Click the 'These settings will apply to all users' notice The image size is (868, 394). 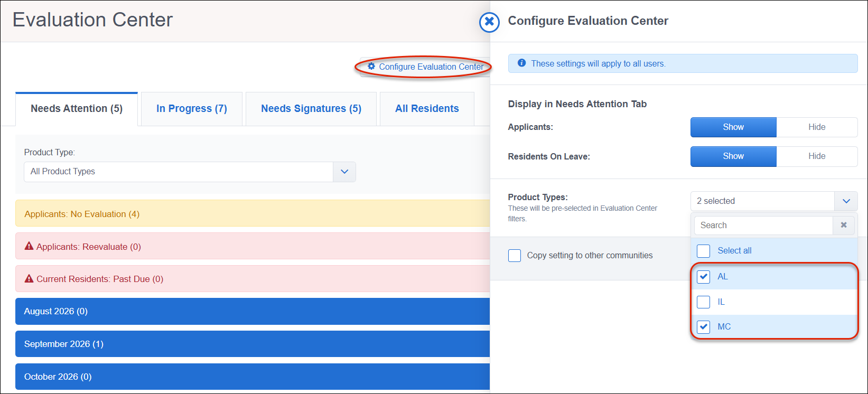(683, 63)
